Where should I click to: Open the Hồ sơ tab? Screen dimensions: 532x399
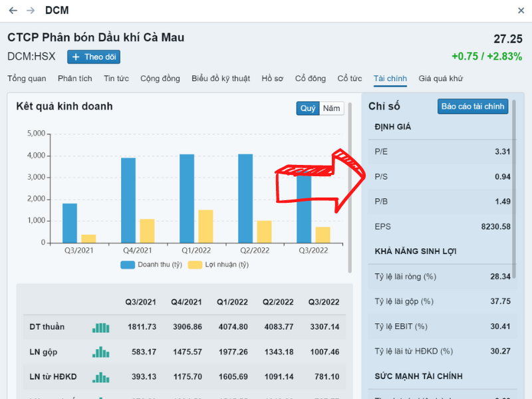point(273,78)
